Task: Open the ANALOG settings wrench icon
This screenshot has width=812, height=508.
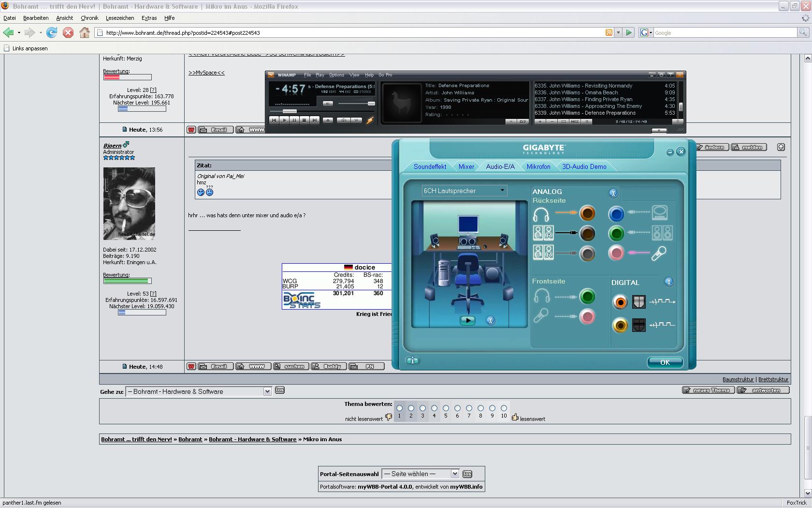Action: coord(613,193)
